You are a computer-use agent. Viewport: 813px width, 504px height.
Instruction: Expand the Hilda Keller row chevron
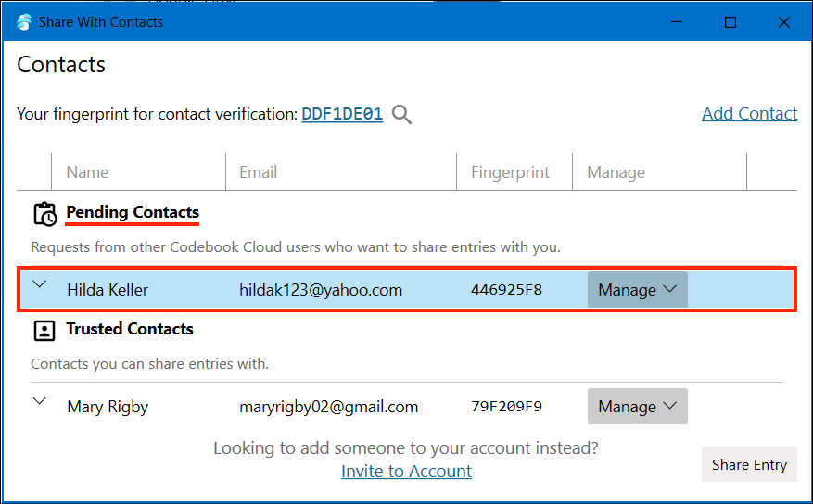pos(40,284)
